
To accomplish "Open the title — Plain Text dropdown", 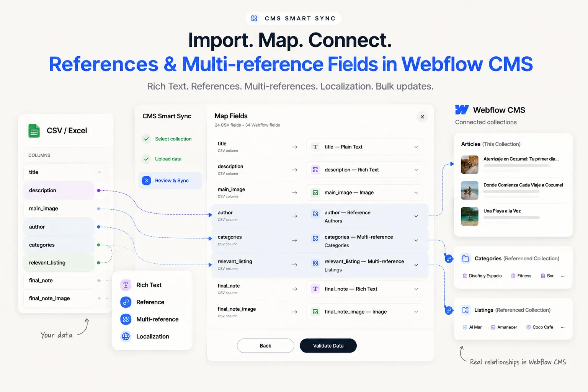I will [365, 147].
